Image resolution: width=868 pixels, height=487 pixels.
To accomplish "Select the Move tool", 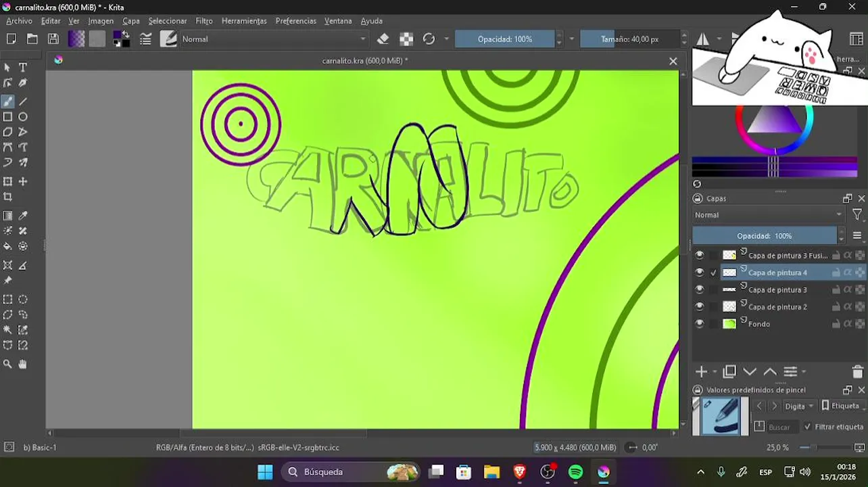I will click(x=23, y=181).
